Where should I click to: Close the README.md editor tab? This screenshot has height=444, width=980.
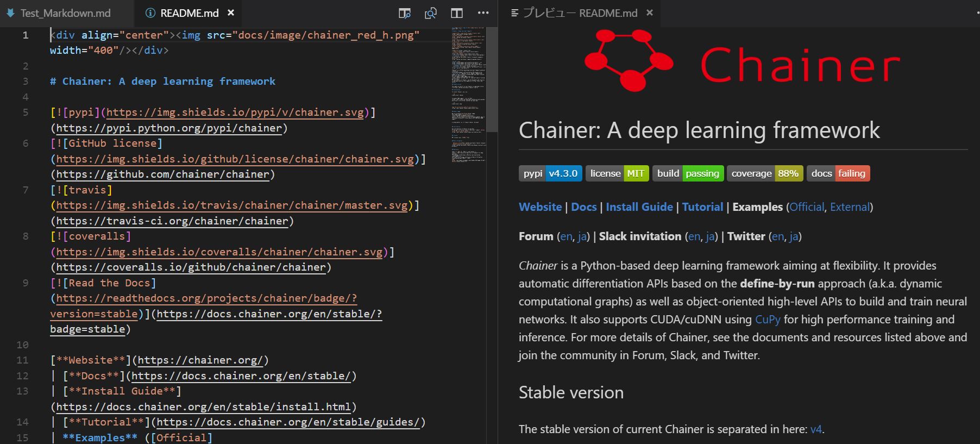[x=231, y=12]
